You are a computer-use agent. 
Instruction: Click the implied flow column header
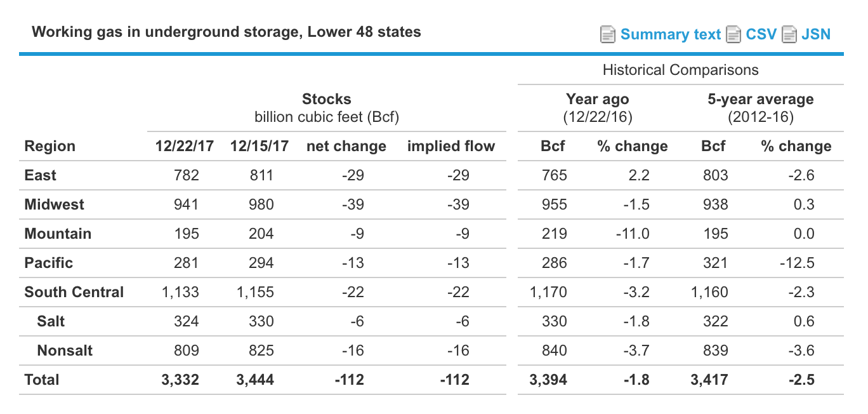[x=451, y=145]
